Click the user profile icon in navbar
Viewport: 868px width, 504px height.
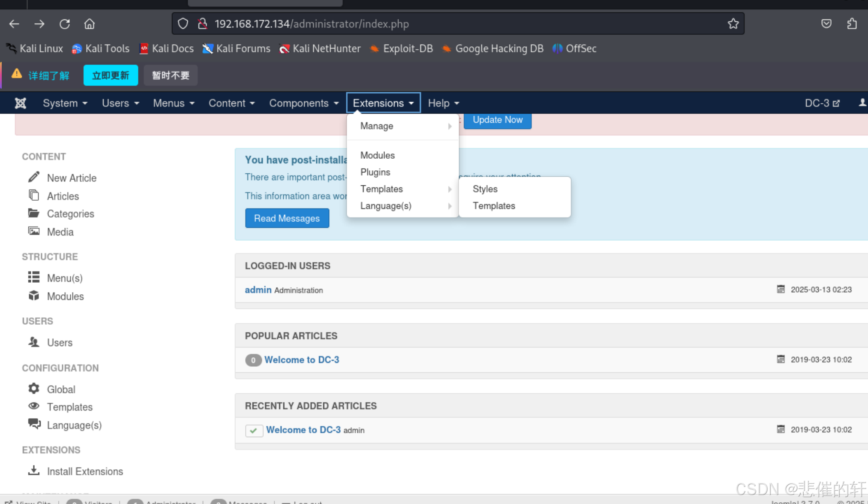click(862, 103)
